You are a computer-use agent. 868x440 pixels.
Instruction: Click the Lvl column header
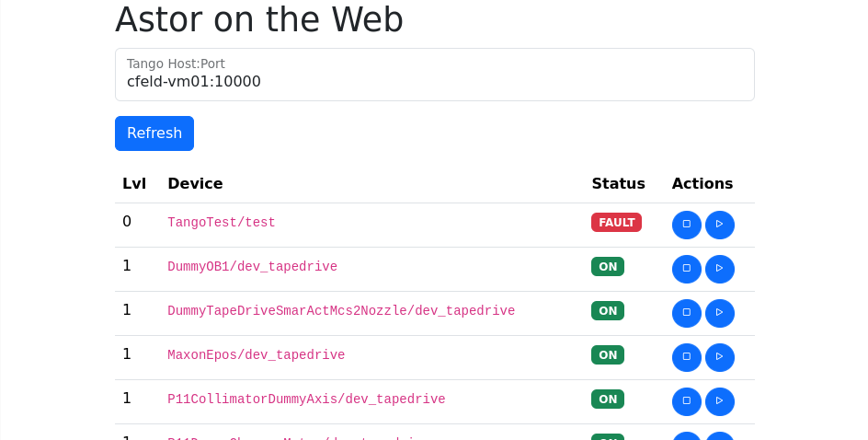134,183
